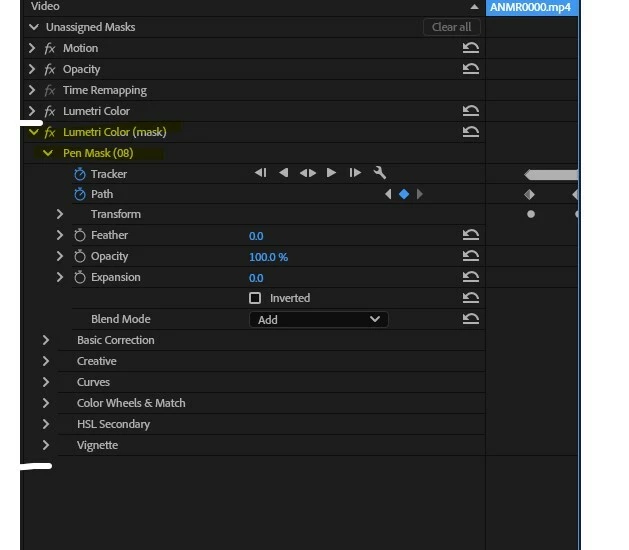The image size is (629, 550).
Task: Expand the Motion effect
Action: pos(32,48)
